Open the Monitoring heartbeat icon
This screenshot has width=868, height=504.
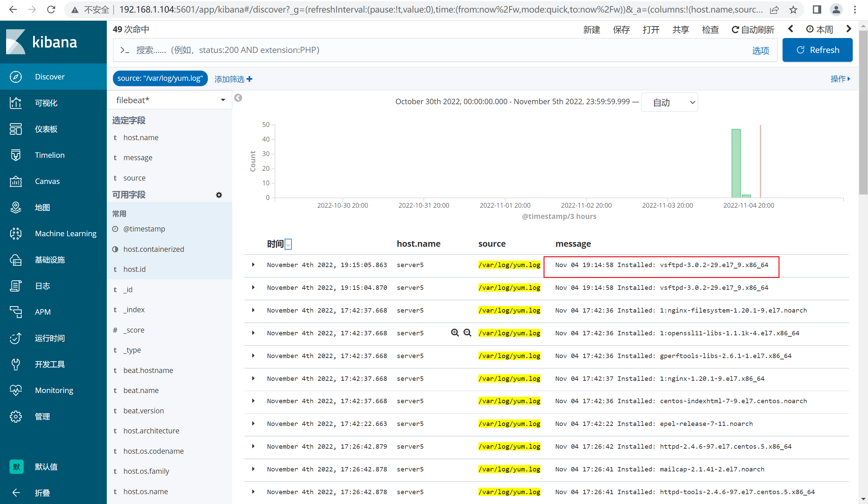click(x=16, y=390)
